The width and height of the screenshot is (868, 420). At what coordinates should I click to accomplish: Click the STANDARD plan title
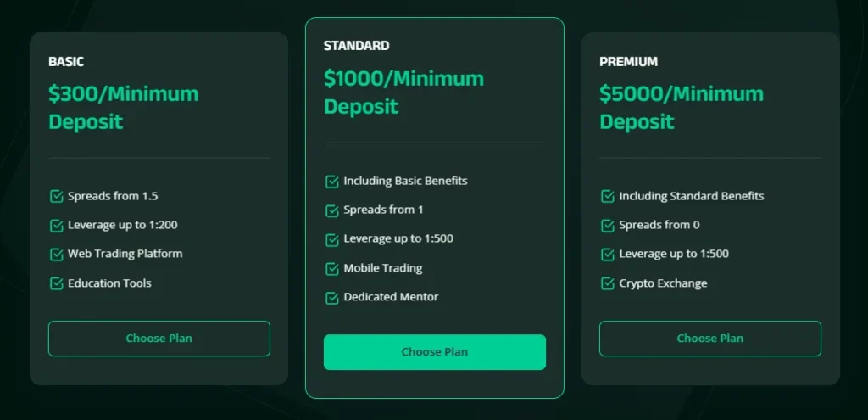(357, 46)
